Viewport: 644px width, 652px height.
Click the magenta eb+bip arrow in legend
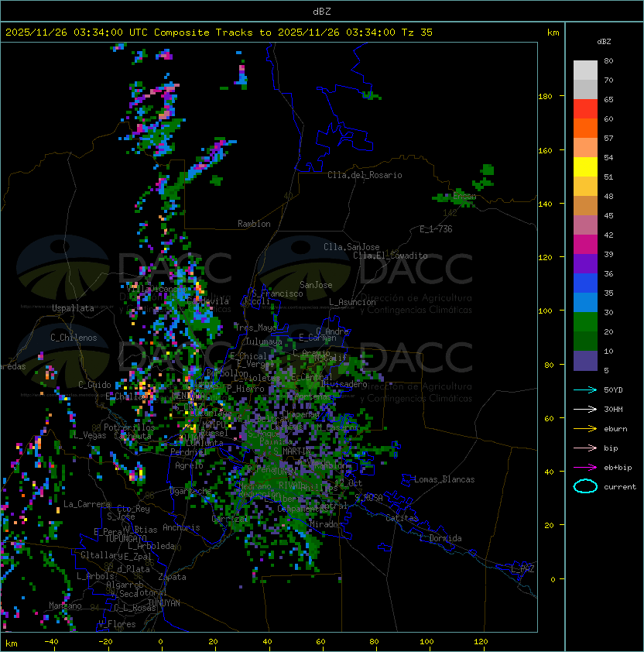585,468
